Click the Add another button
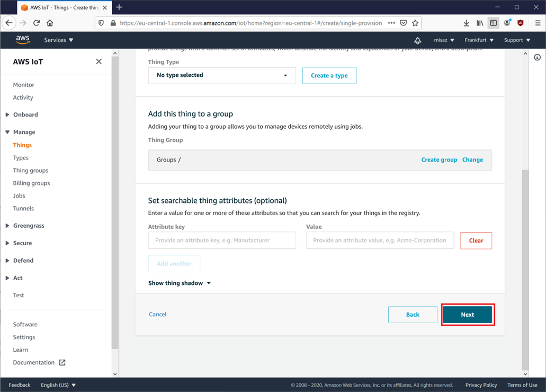The height and width of the screenshot is (392, 546). pos(174,263)
